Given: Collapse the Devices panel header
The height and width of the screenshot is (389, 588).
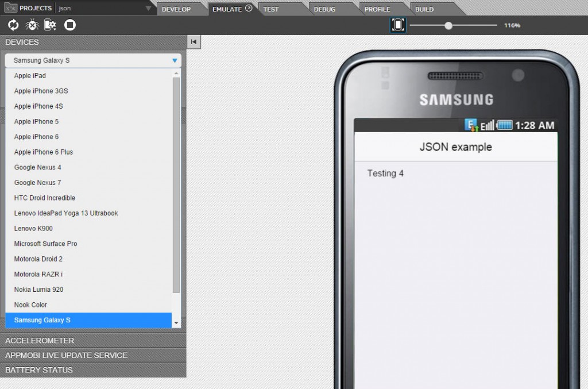Looking at the screenshot, I should (93, 42).
